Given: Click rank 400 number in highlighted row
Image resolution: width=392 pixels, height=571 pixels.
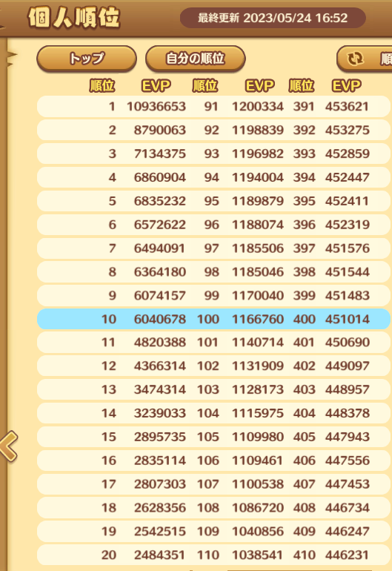Looking at the screenshot, I should click(x=305, y=319).
